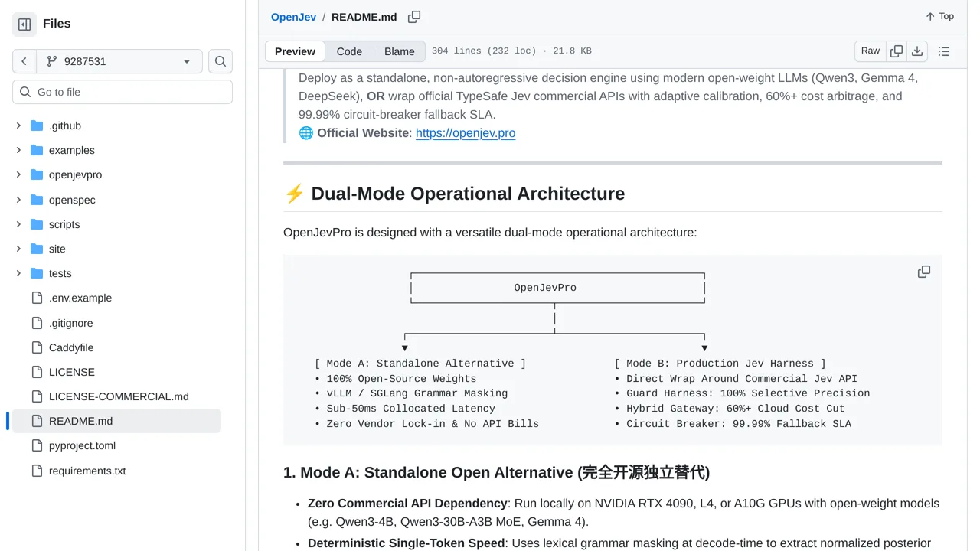Open the Caddyfile file

[x=71, y=347]
